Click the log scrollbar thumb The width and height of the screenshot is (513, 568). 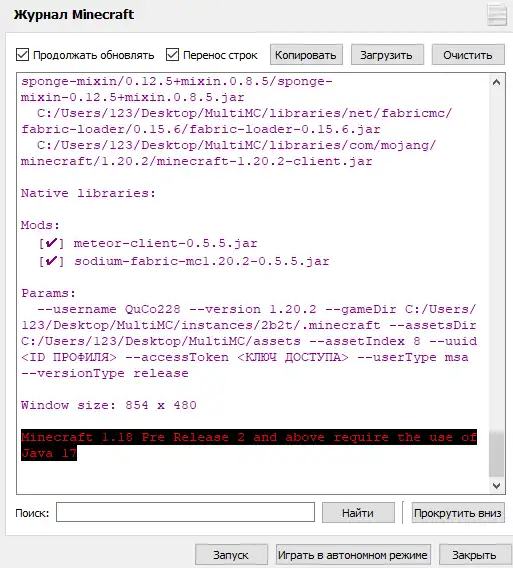coord(496,454)
